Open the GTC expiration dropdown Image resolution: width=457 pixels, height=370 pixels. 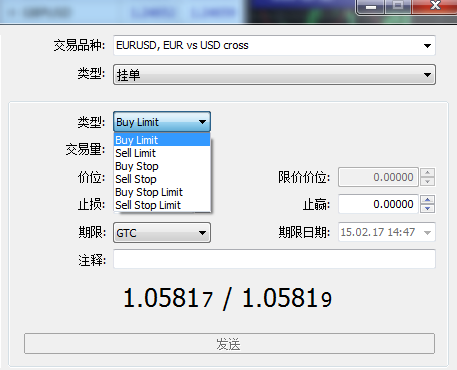(162, 233)
